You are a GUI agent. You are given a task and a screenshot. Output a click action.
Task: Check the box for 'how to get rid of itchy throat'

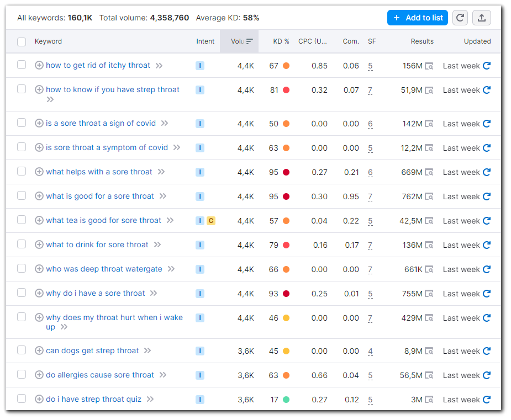click(x=22, y=65)
